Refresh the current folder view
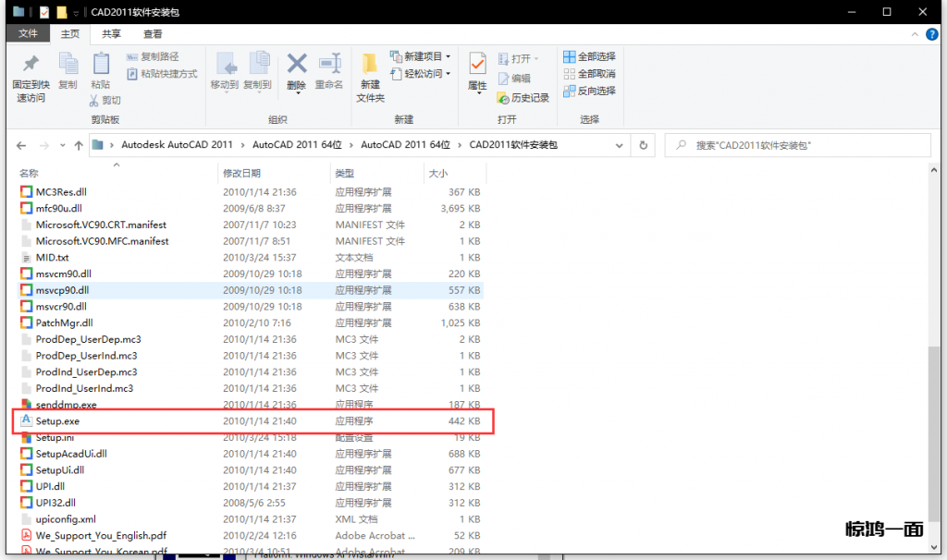The height and width of the screenshot is (560, 947). (643, 145)
